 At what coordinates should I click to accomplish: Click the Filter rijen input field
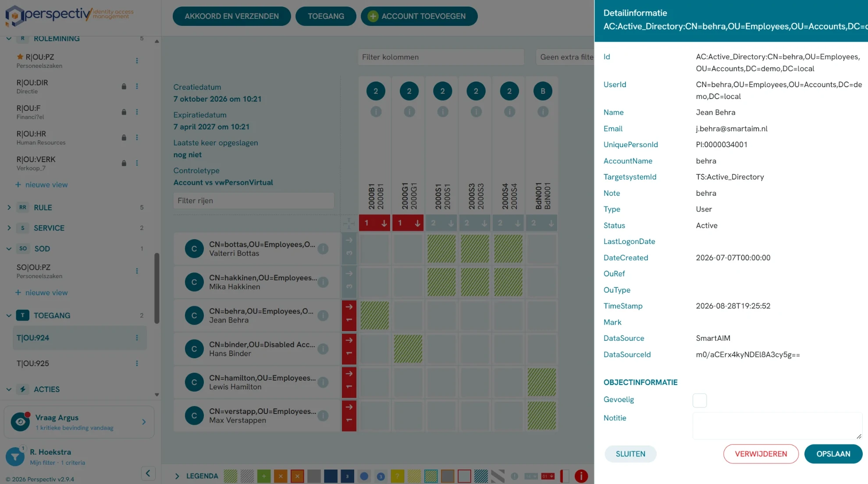253,201
